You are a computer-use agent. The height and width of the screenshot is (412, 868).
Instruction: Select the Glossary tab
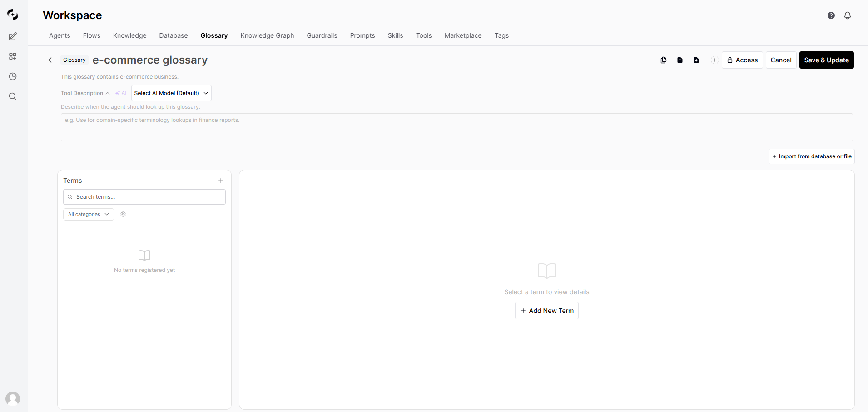pos(214,35)
